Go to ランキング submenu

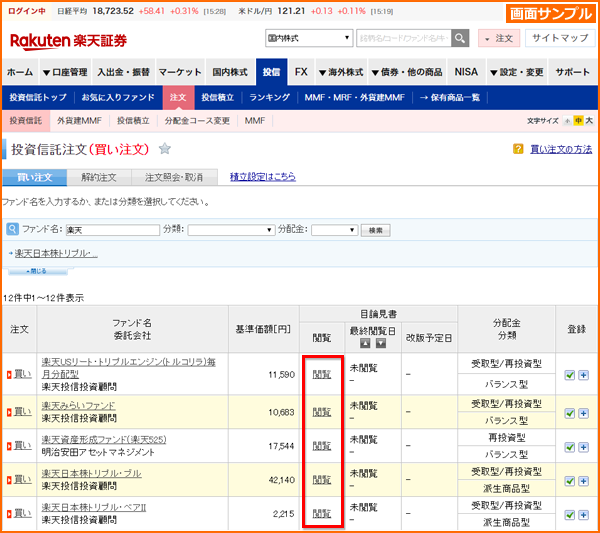pos(270,98)
